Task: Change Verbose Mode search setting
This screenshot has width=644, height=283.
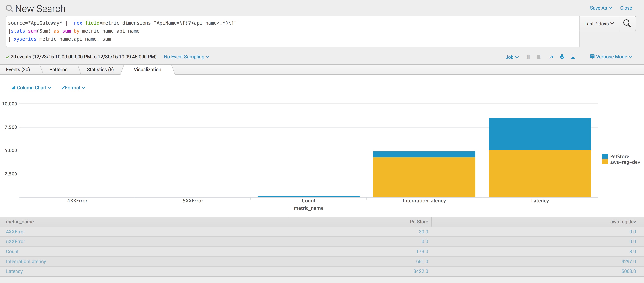Action: point(611,57)
